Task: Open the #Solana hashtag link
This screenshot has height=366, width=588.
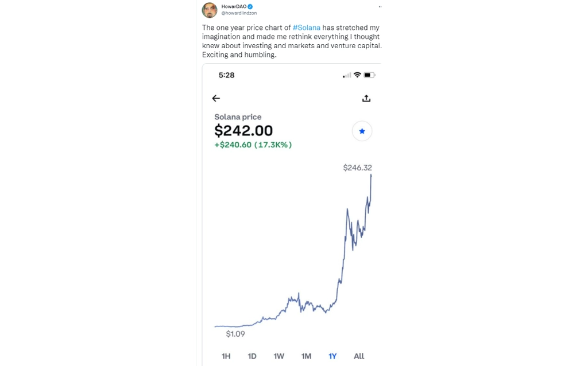Action: pyautogui.click(x=307, y=28)
